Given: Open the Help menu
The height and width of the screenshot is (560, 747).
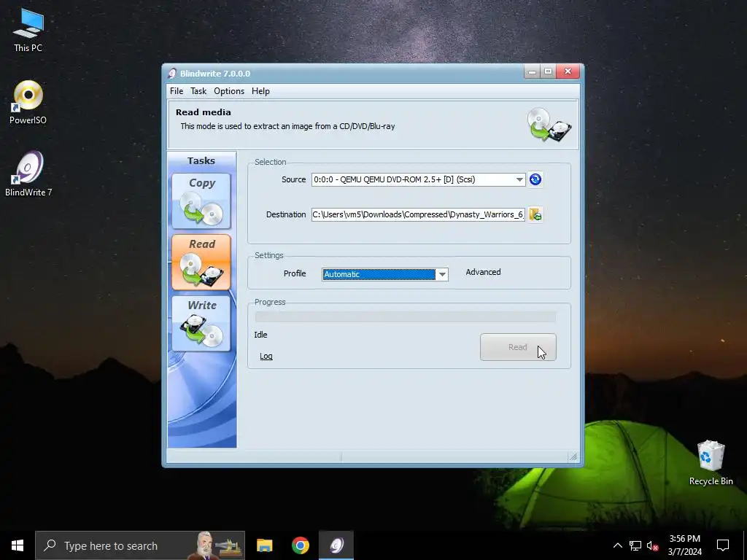Looking at the screenshot, I should coord(260,91).
